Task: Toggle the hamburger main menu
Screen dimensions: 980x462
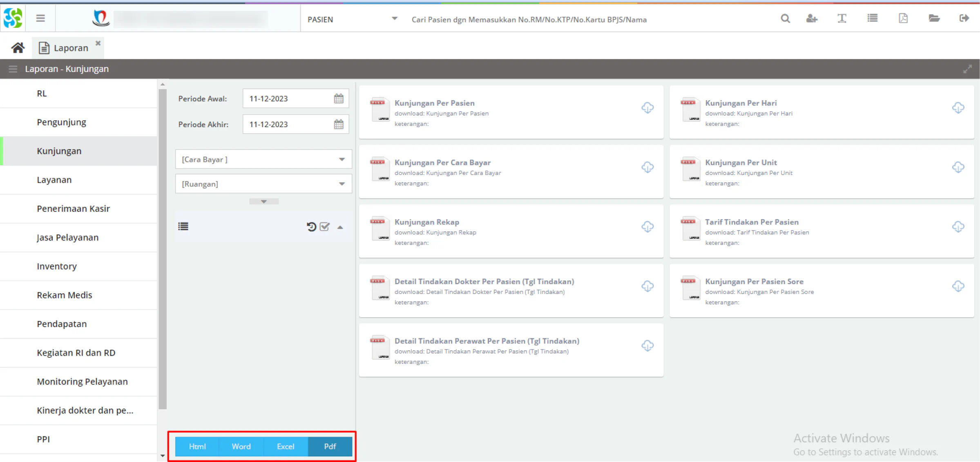Action: coord(40,18)
